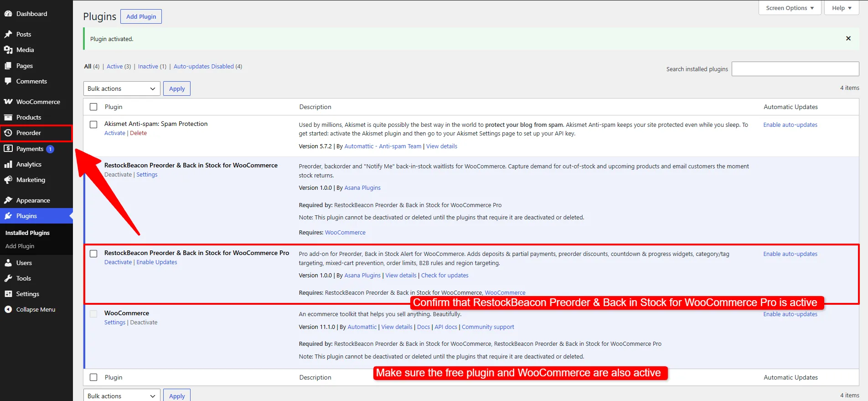This screenshot has width=868, height=401.
Task: Expand the Help panel
Action: point(842,8)
